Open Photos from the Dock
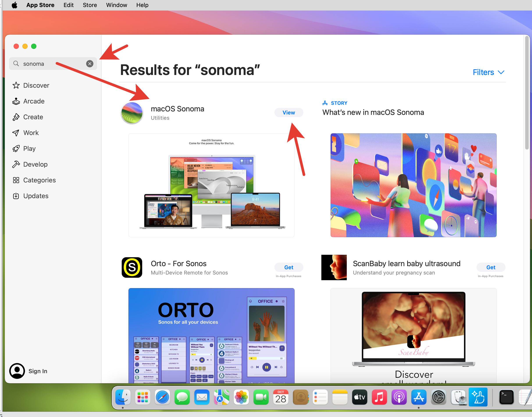This screenshot has height=417, width=532. 241,397
